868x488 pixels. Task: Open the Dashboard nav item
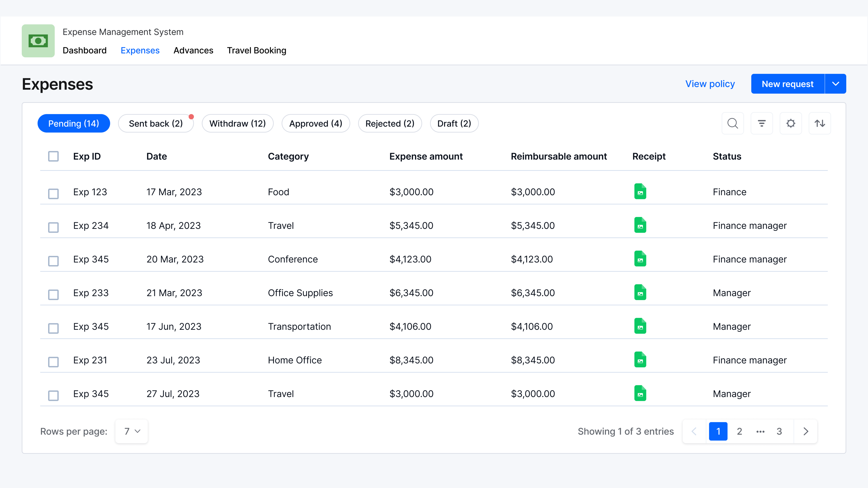[85, 51]
